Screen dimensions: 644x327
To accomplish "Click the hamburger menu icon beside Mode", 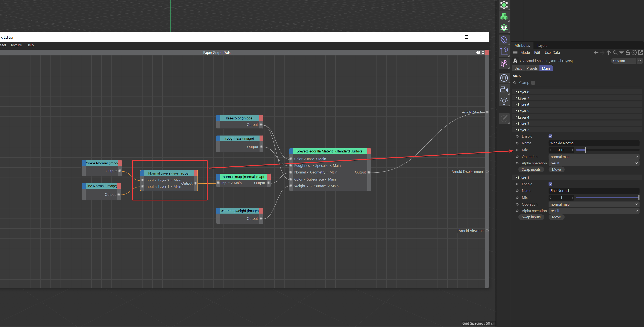I will pyautogui.click(x=515, y=53).
